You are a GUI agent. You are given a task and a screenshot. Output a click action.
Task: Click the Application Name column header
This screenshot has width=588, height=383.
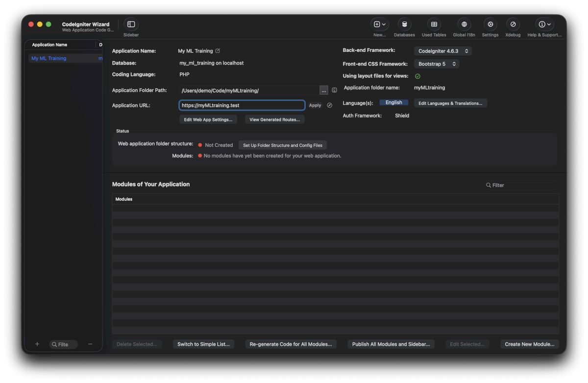click(x=49, y=45)
